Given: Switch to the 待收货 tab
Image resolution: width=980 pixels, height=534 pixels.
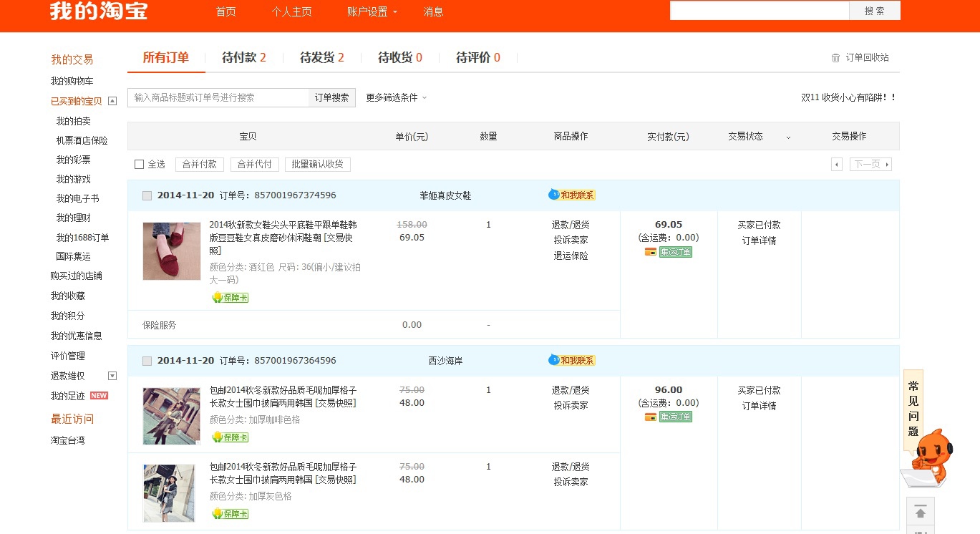Looking at the screenshot, I should tap(400, 58).
